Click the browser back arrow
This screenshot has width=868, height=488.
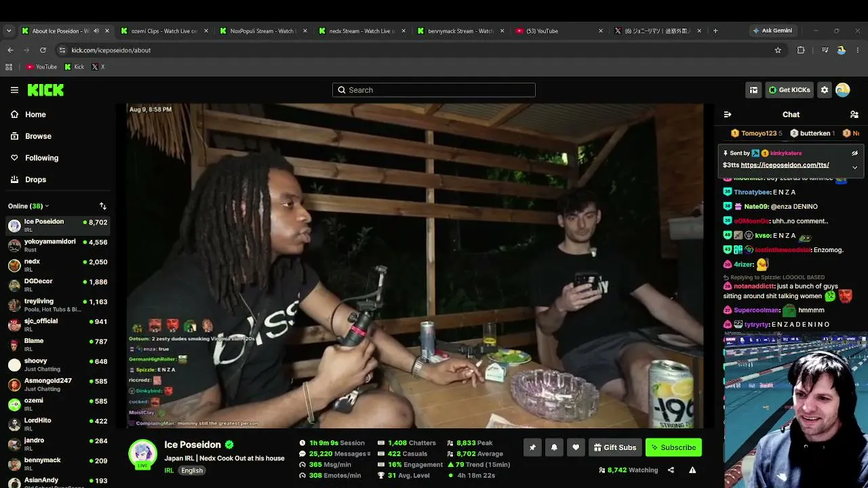click(10, 50)
